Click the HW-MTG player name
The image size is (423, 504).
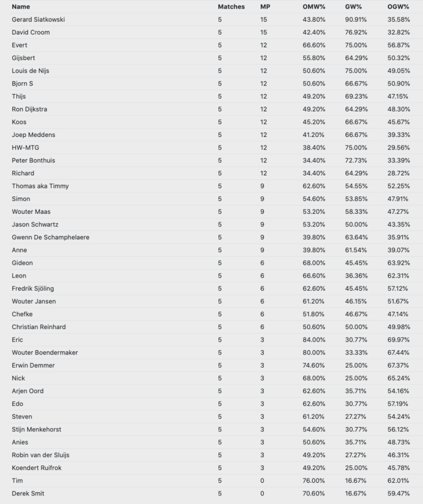point(26,148)
